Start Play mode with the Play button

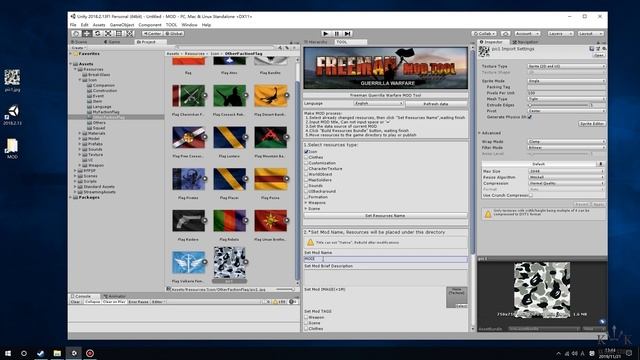pyautogui.click(x=326, y=33)
